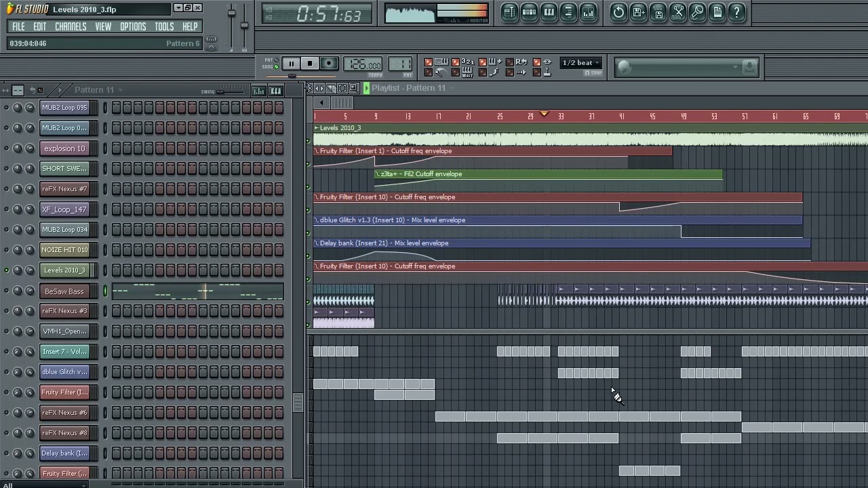Viewport: 868px width, 488px height.
Task: Open the Step Sequencer view icon
Action: point(529,12)
